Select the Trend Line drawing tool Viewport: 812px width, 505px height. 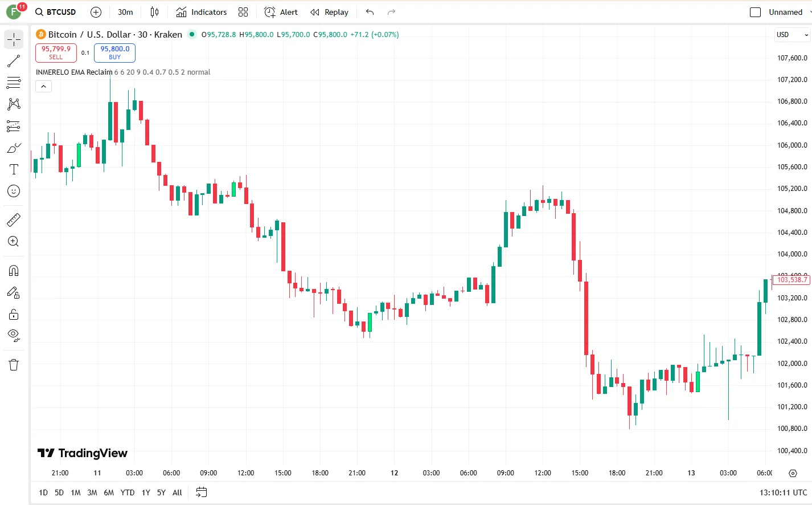pyautogui.click(x=13, y=61)
